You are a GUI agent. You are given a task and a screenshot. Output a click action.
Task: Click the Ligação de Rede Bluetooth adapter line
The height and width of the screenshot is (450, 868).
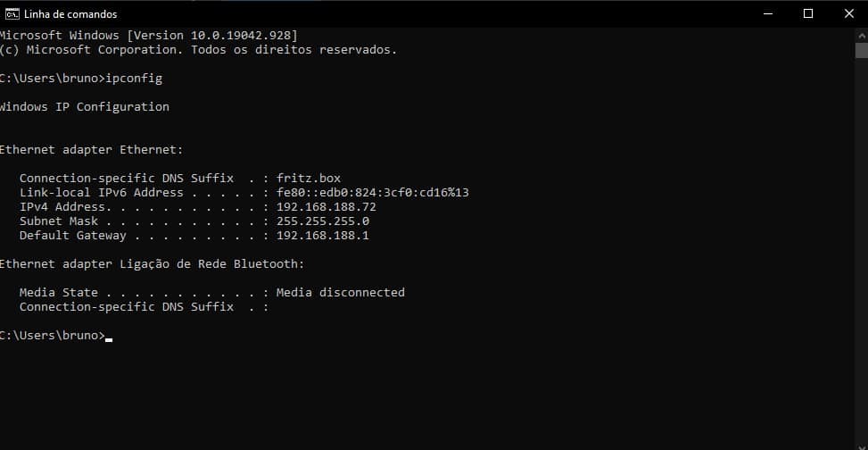[152, 263]
